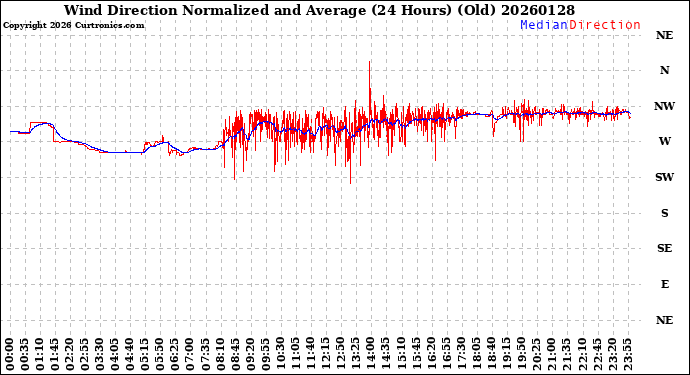This screenshot has width=690, height=375.
Task: Click the 11:05 time label
Action: 296,354
